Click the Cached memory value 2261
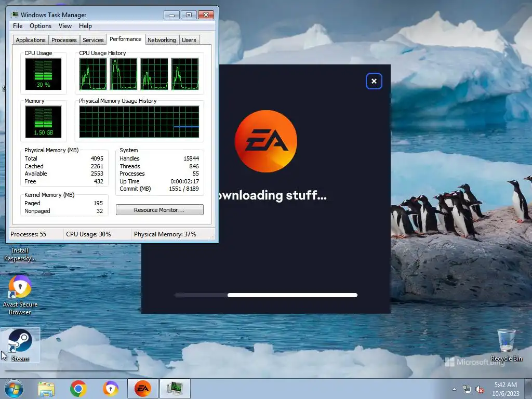 (97, 166)
